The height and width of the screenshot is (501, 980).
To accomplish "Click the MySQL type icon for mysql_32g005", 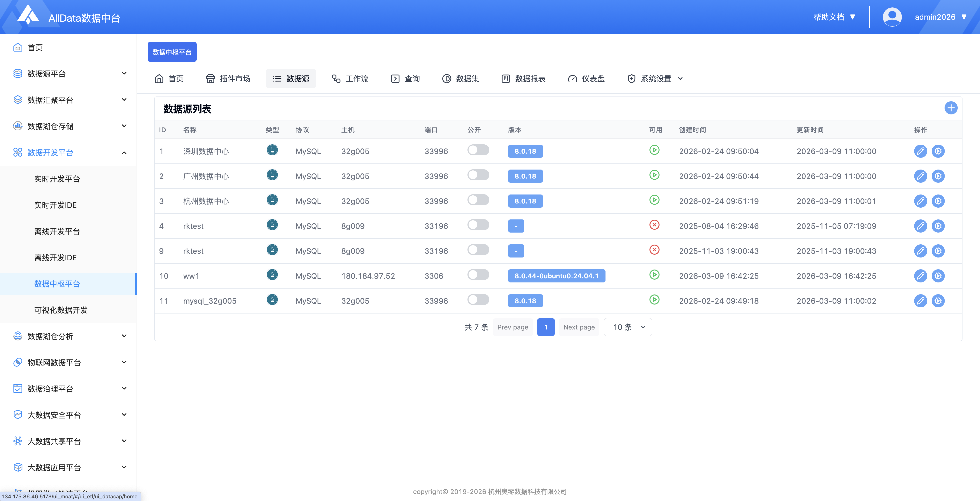I will pyautogui.click(x=272, y=300).
